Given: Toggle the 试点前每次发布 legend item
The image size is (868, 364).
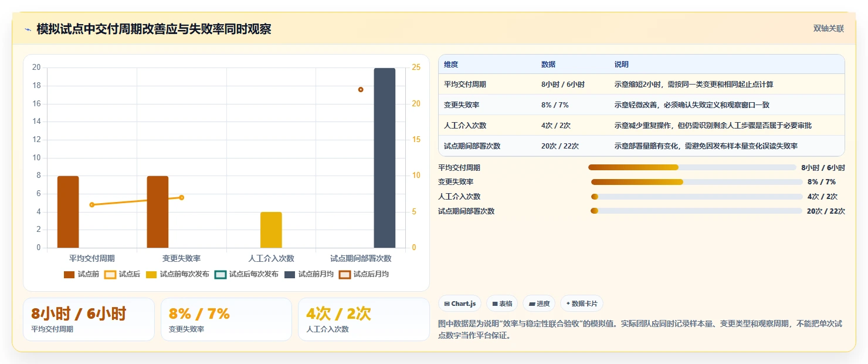Looking at the screenshot, I should tap(177, 274).
